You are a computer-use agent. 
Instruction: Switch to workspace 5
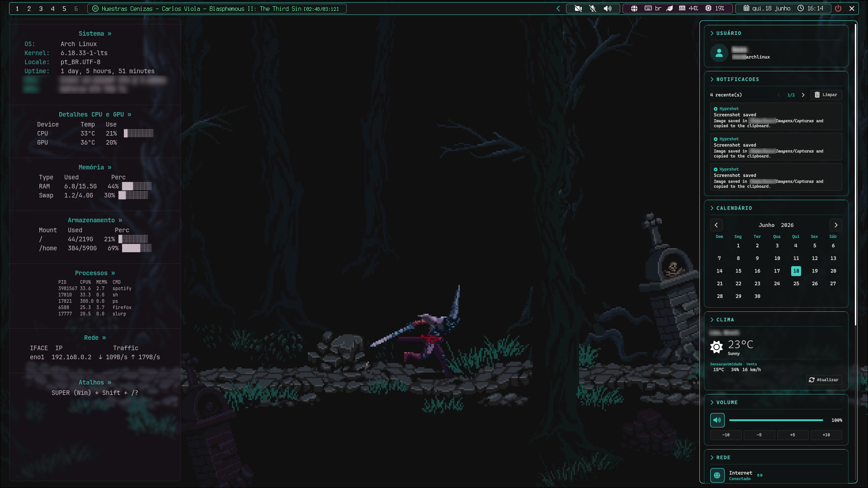64,9
